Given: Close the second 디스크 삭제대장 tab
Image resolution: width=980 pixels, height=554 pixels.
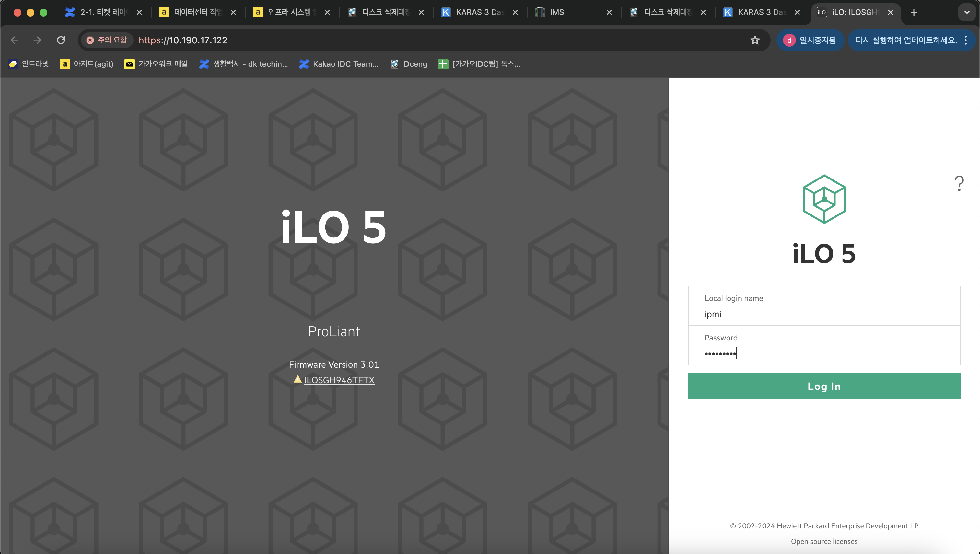Looking at the screenshot, I should (x=703, y=12).
